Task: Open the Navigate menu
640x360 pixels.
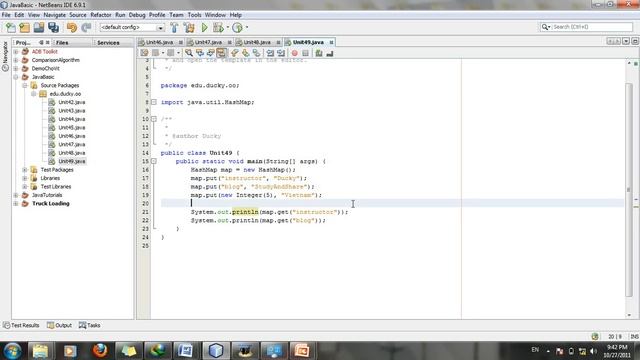Action: (55, 15)
